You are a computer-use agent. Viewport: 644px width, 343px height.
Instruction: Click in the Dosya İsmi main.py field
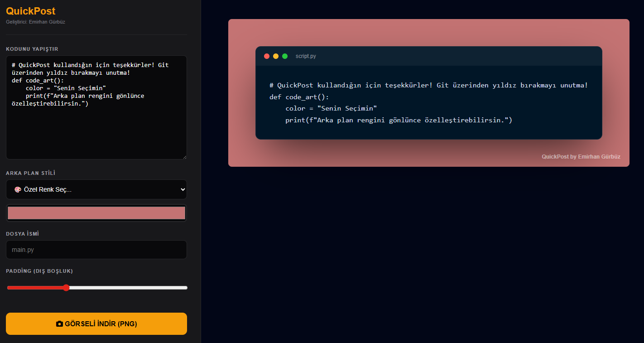(x=96, y=250)
